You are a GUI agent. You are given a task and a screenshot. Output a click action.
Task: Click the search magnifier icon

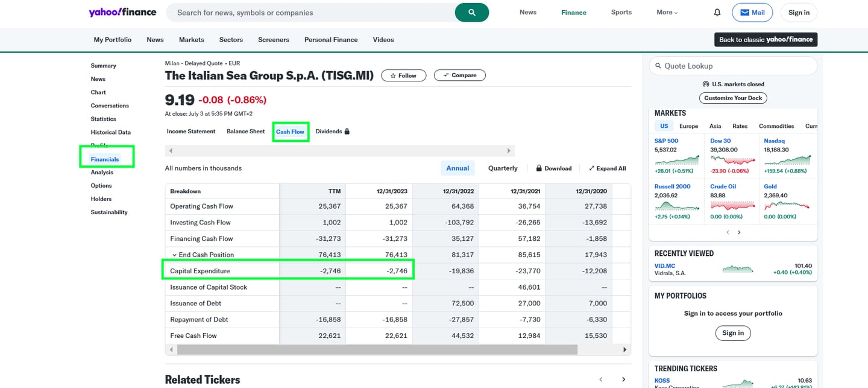click(x=472, y=13)
